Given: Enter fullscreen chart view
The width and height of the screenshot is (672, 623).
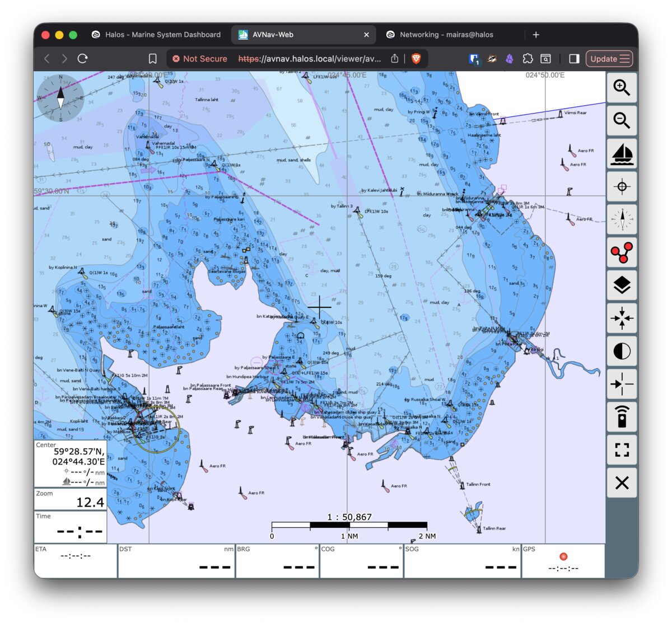Looking at the screenshot, I should 622,450.
